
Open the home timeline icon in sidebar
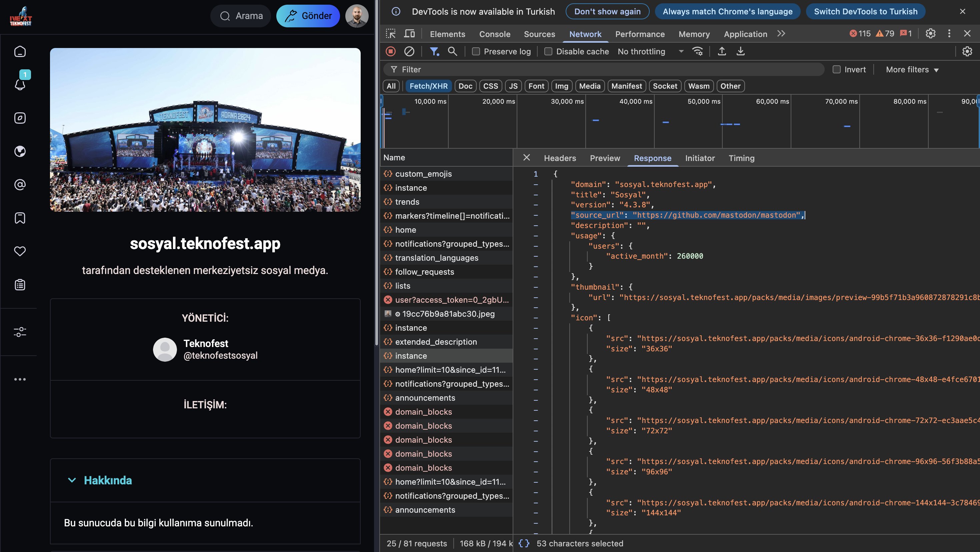click(x=20, y=51)
